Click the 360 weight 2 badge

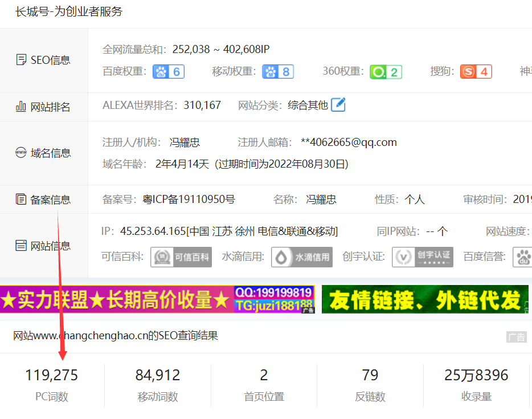[386, 72]
